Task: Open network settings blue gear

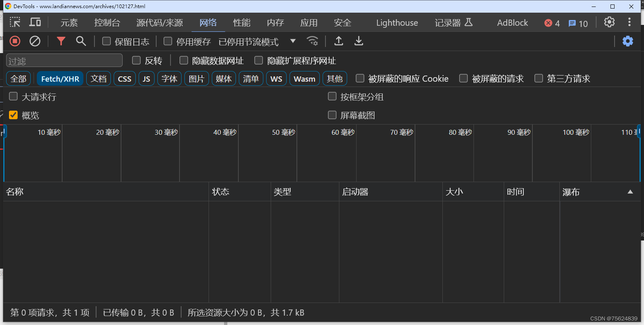Action: point(628,41)
